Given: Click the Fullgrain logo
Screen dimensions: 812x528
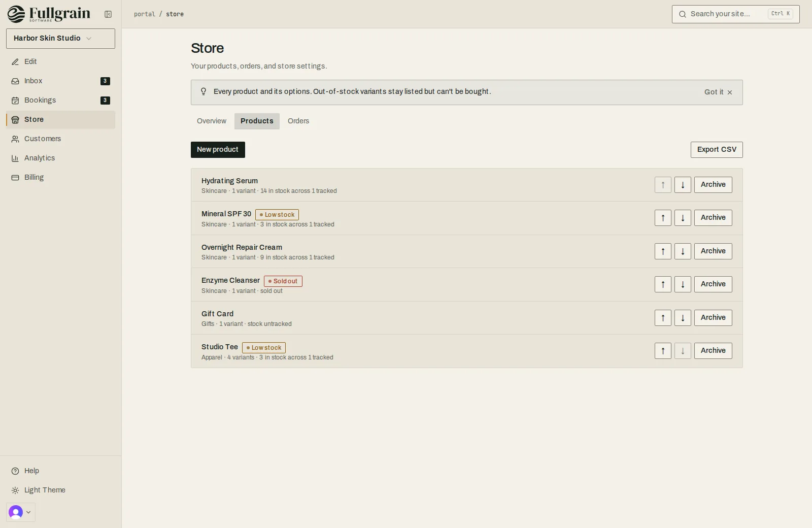Looking at the screenshot, I should coord(49,14).
